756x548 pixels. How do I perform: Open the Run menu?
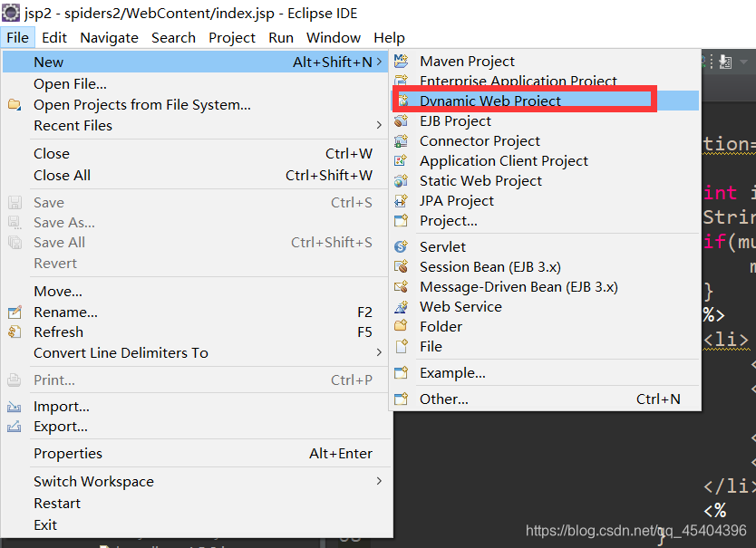(x=281, y=38)
